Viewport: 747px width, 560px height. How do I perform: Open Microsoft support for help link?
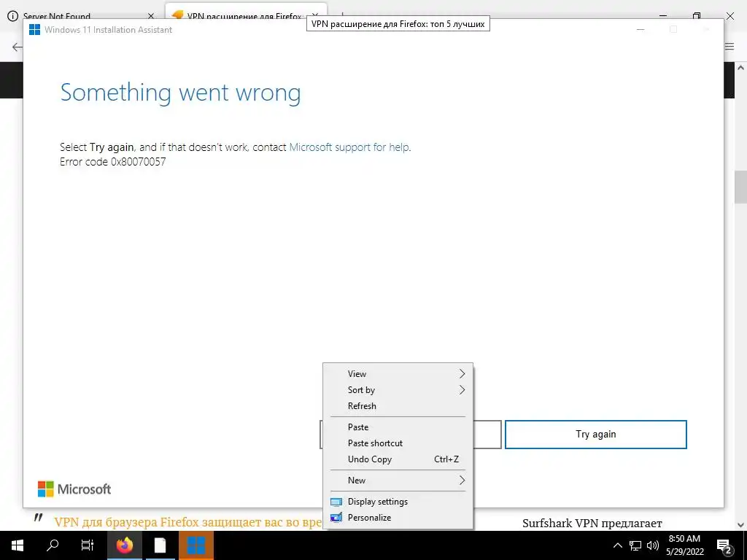pos(349,147)
